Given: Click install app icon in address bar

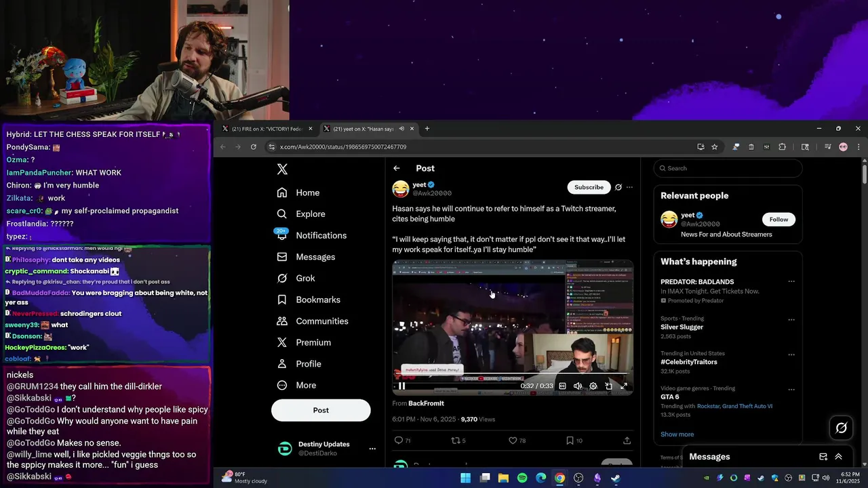Looking at the screenshot, I should 701,146.
